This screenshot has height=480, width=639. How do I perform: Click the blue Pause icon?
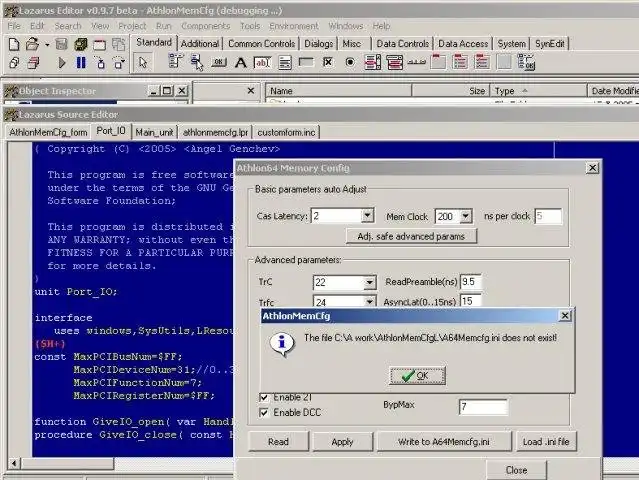pyautogui.click(x=81, y=62)
